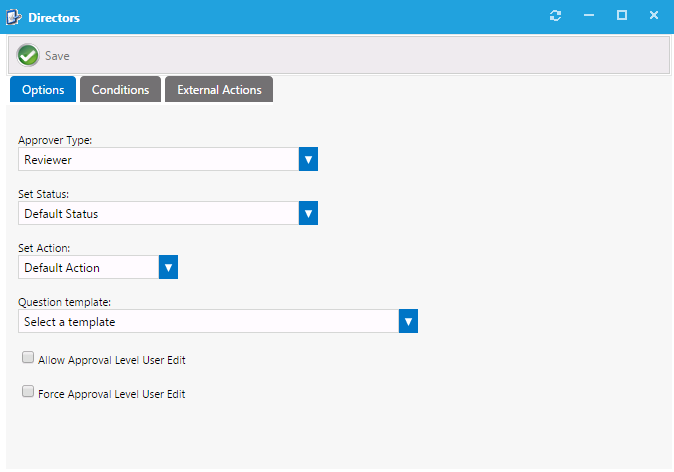Expand the Set Action dropdown arrow
The height and width of the screenshot is (472, 674).
(x=168, y=267)
